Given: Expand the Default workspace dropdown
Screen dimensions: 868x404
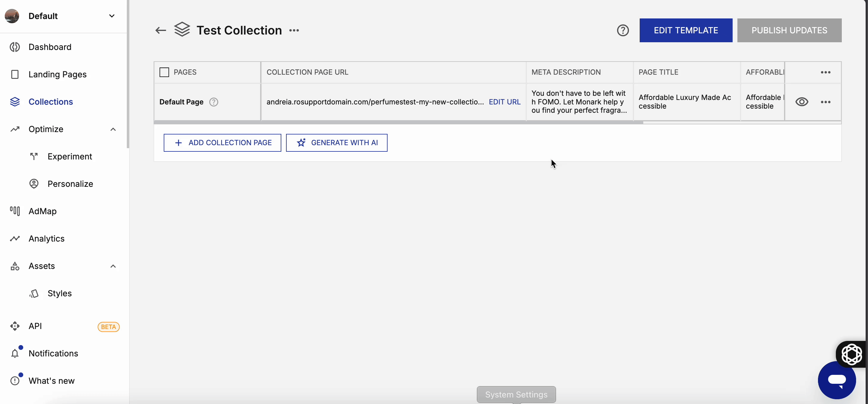Looking at the screenshot, I should [x=112, y=16].
